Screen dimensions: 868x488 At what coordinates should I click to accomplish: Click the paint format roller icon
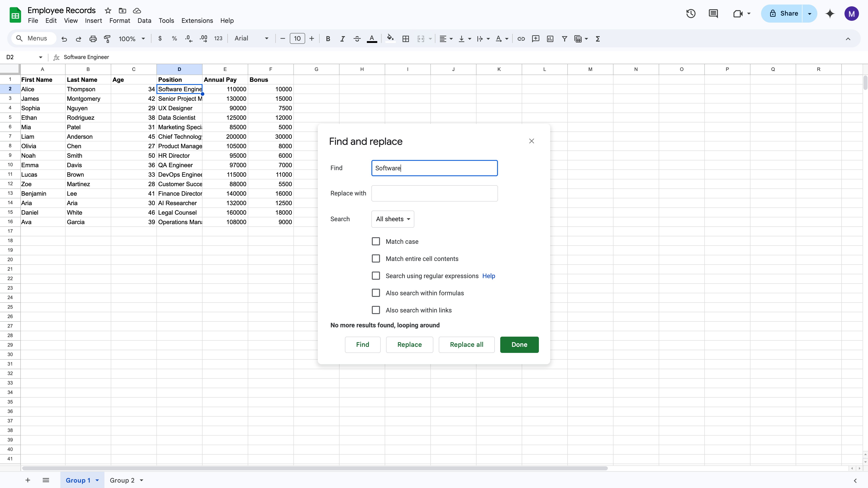[107, 39]
